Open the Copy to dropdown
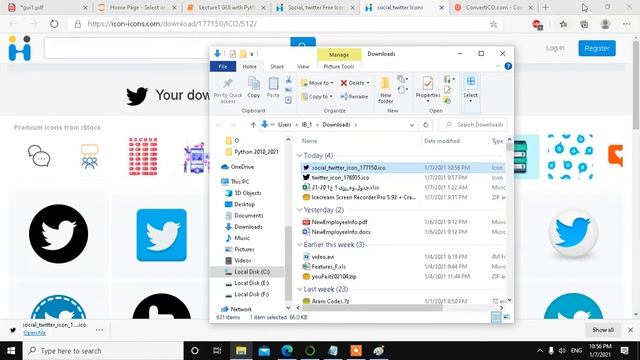This screenshot has height=360, width=640. (317, 97)
